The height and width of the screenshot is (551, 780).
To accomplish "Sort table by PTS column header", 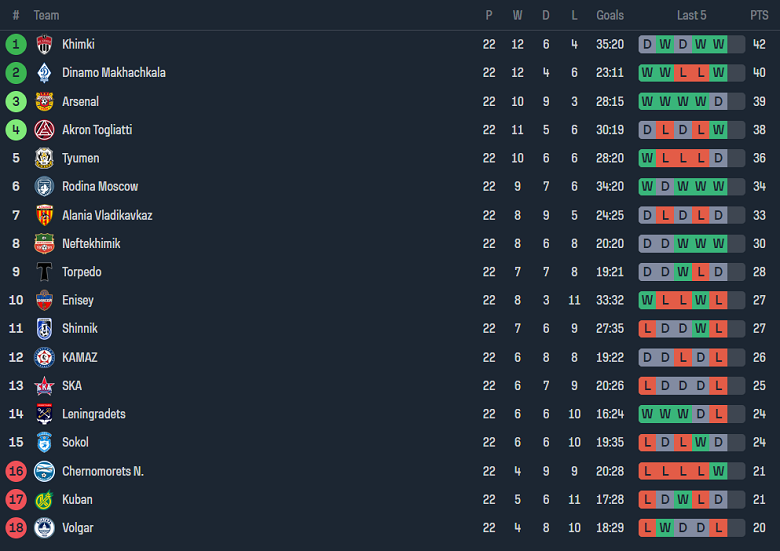I will point(759,15).
